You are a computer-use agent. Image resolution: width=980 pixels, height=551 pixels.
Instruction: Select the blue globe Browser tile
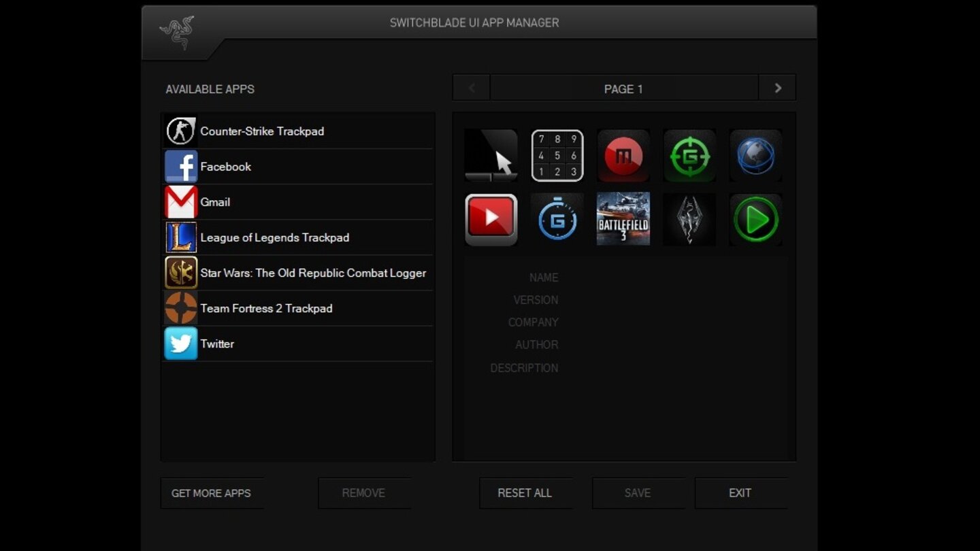pos(755,155)
